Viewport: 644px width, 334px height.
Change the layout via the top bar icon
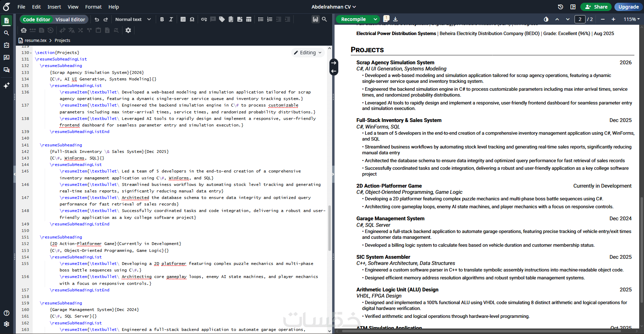point(573,7)
